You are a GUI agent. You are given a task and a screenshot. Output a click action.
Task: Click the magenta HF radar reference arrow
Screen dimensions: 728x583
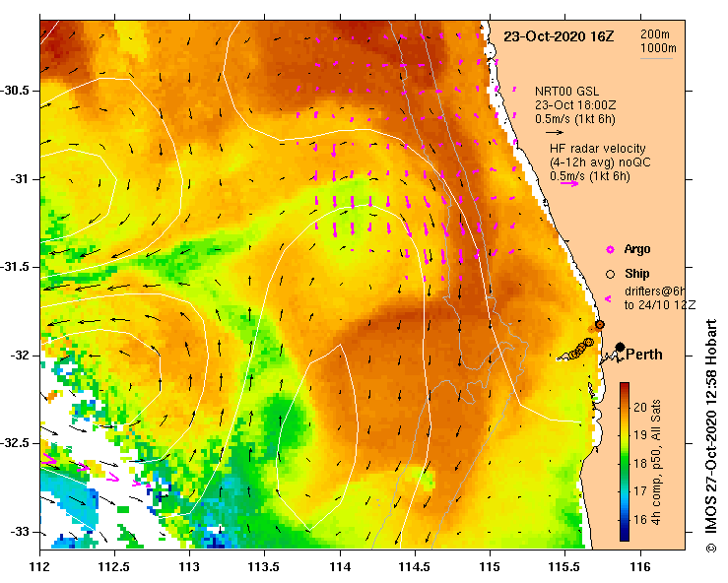[569, 183]
